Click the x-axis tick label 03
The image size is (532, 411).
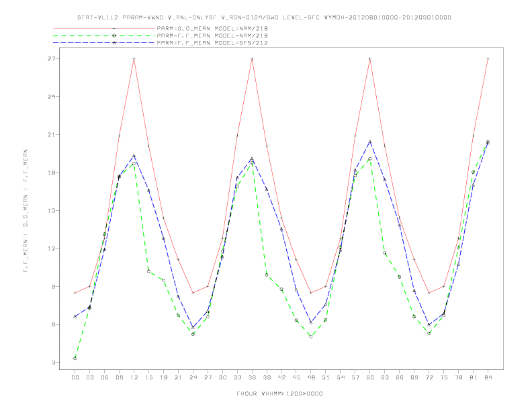89,377
